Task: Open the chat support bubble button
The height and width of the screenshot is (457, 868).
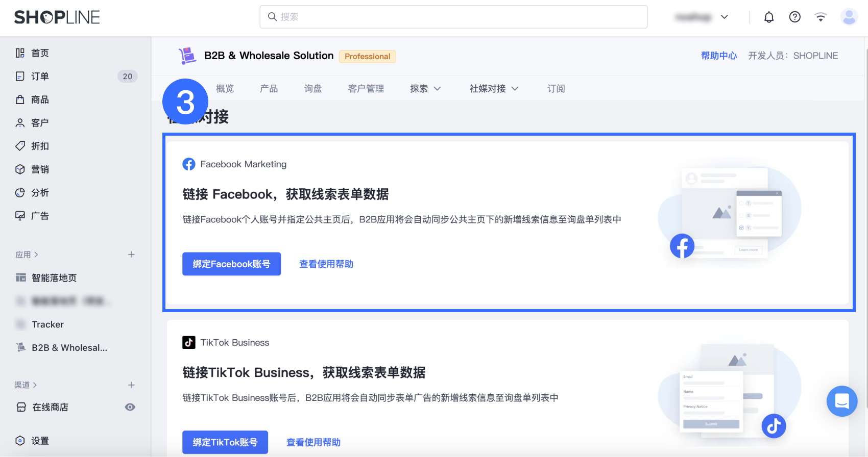Action: (842, 401)
